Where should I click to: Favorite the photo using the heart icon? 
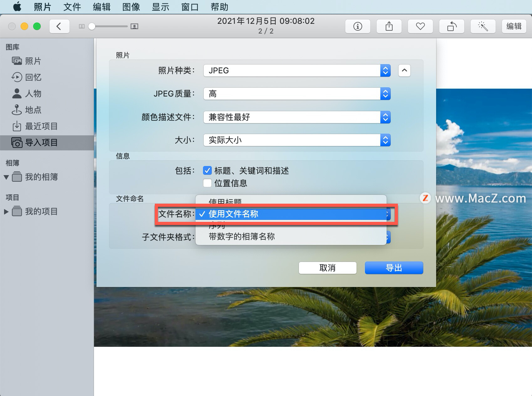point(420,26)
